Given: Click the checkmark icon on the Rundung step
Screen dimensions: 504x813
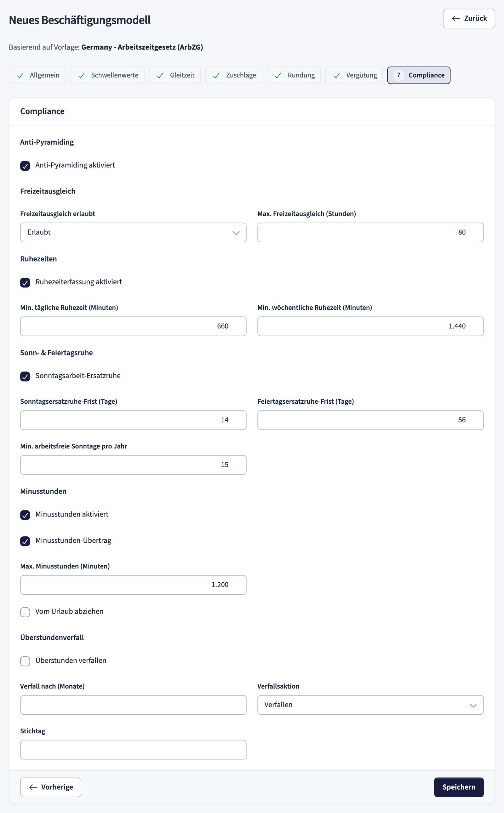Looking at the screenshot, I should 278,75.
